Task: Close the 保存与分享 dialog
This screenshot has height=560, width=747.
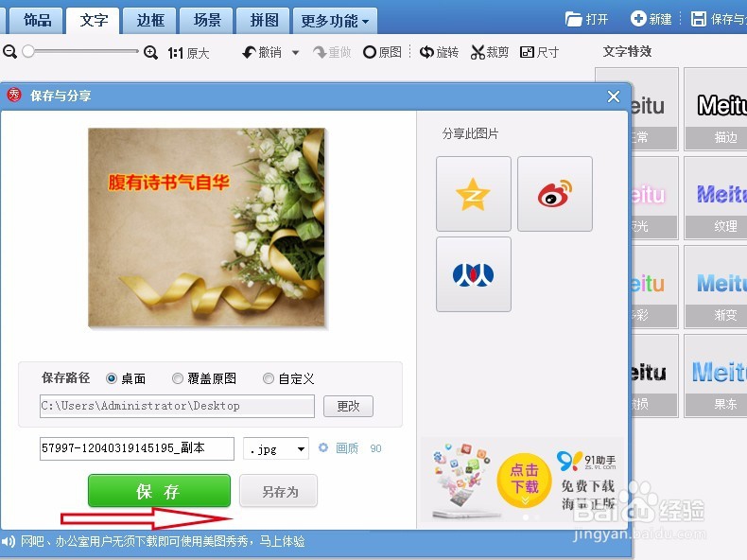Action: (614, 96)
